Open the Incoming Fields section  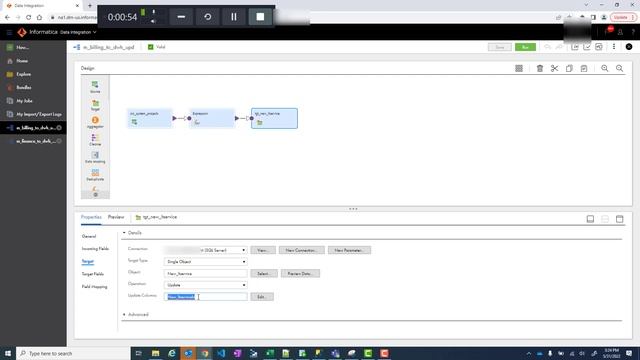coord(95,249)
